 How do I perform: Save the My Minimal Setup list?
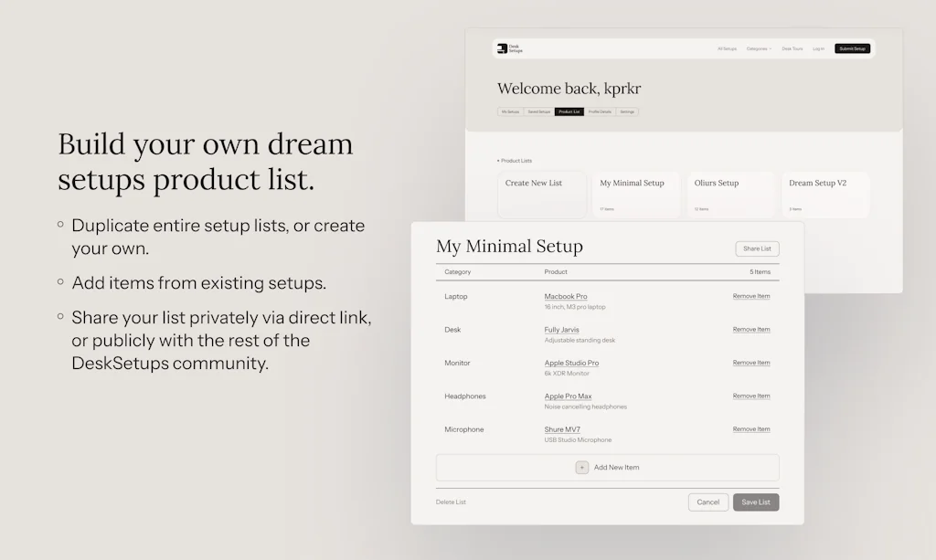point(756,502)
